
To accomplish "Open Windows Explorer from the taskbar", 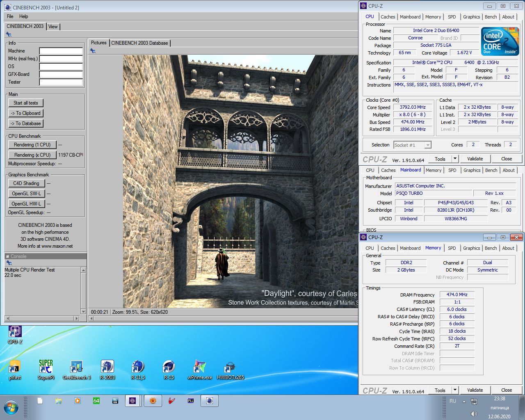I will click(59, 401).
